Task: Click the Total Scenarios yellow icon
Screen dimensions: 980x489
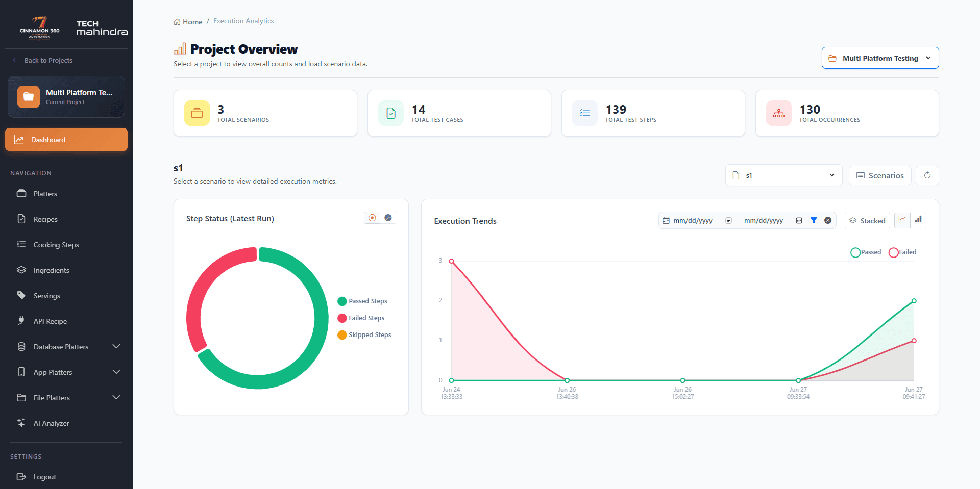Action: pos(197,113)
